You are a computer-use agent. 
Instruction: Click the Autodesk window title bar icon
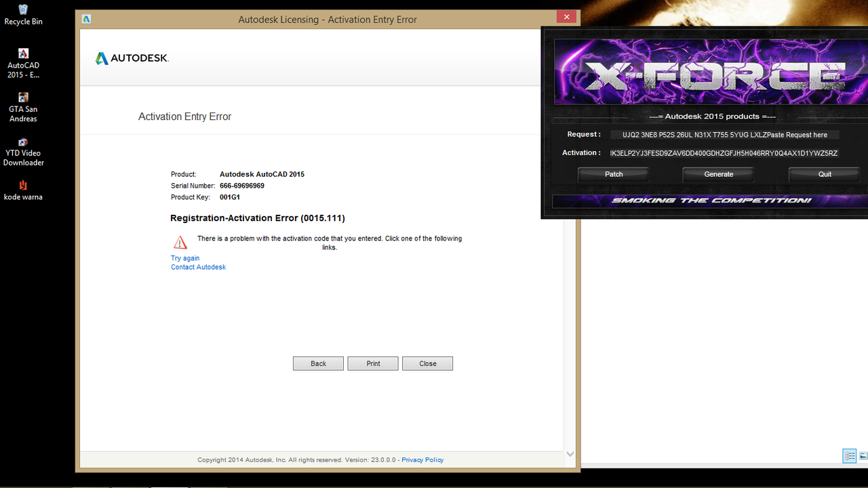(x=86, y=19)
